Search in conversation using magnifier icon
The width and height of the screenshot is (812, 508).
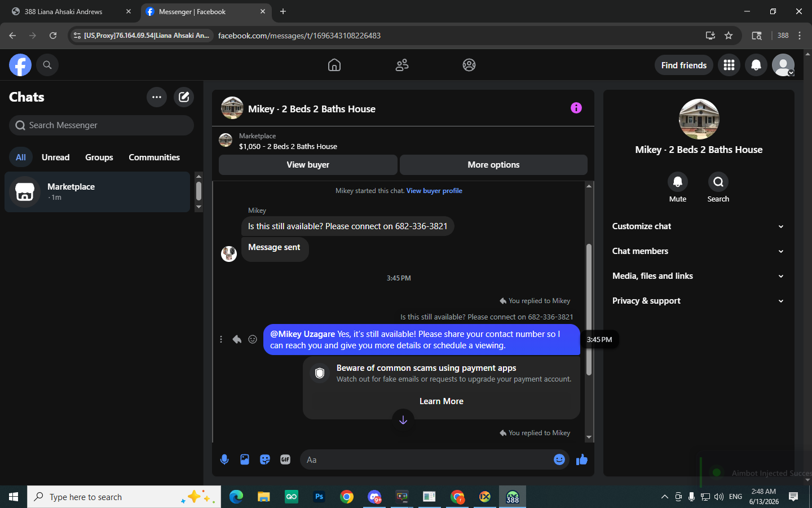click(x=718, y=182)
